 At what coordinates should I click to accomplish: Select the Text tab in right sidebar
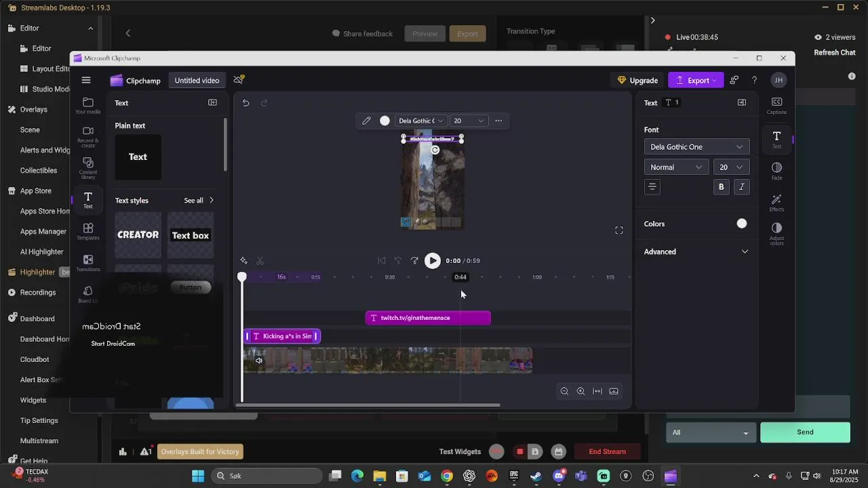point(776,139)
